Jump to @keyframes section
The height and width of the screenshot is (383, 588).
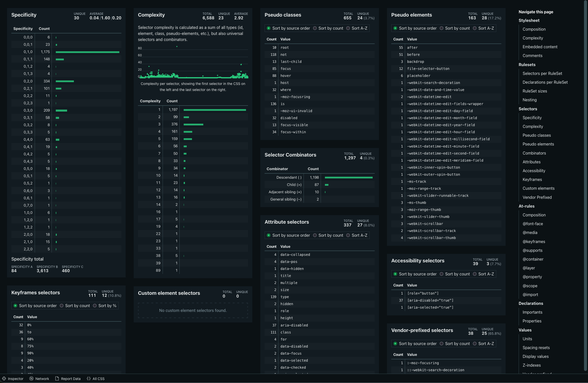pyautogui.click(x=534, y=242)
